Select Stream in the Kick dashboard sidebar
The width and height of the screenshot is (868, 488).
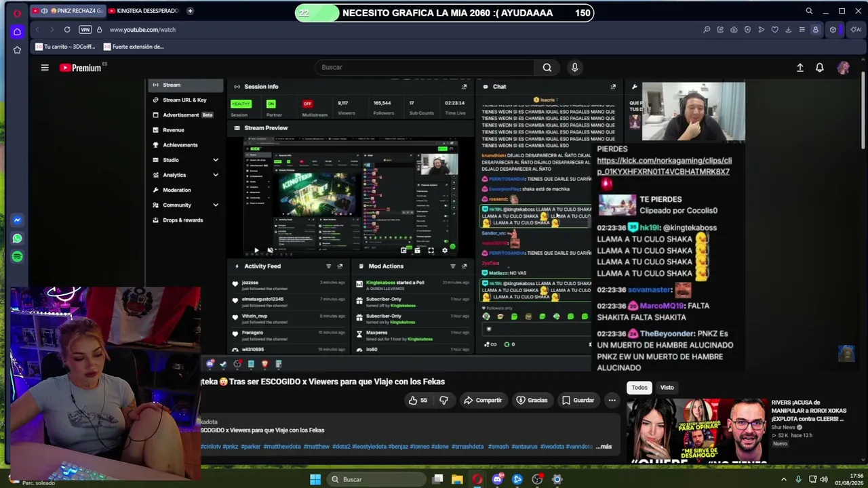(185, 85)
